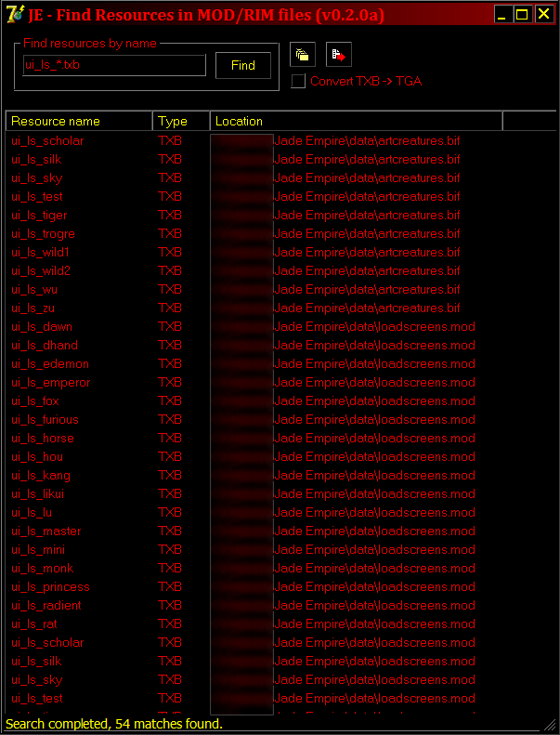Image resolution: width=560 pixels, height=735 pixels.
Task: Click the application icon in the title bar
Action: [15, 15]
